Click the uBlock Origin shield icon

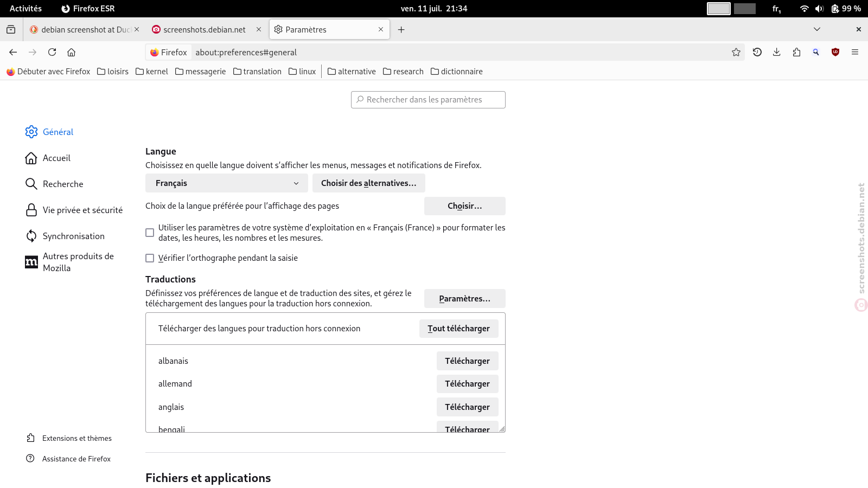click(x=835, y=52)
